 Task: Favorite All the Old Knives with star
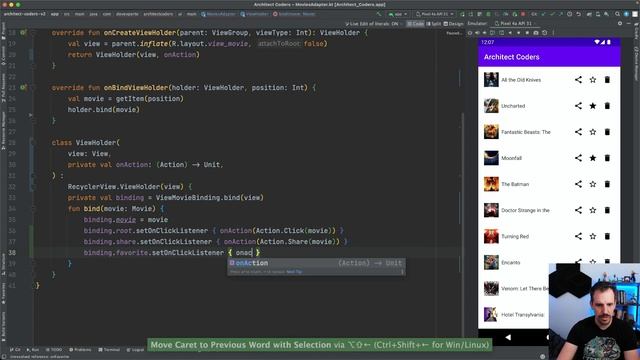point(593,80)
